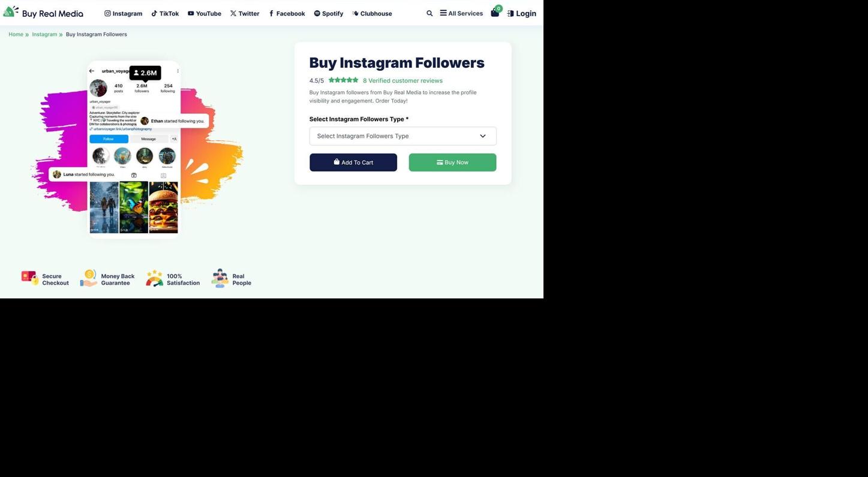Click the Real People badge icon
868x477 pixels.
pyautogui.click(x=220, y=278)
